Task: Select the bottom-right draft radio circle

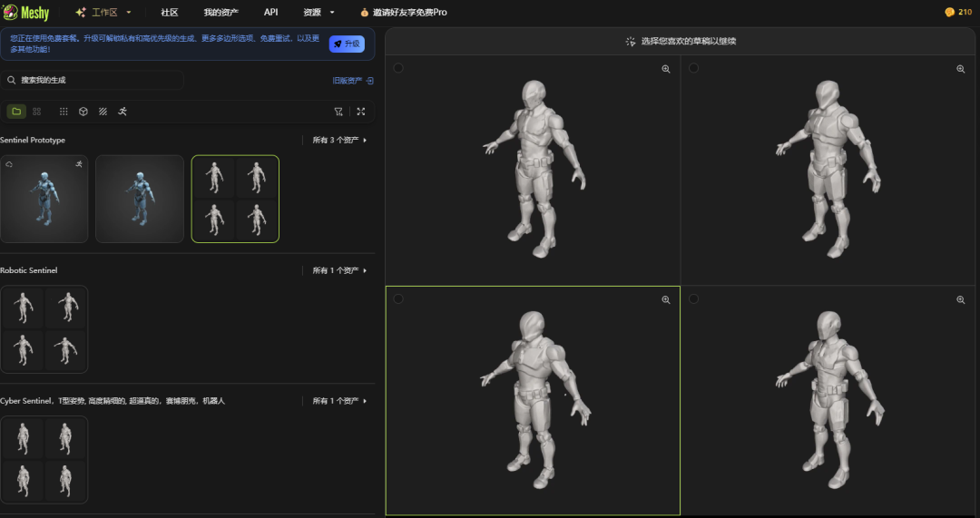Action: (694, 299)
